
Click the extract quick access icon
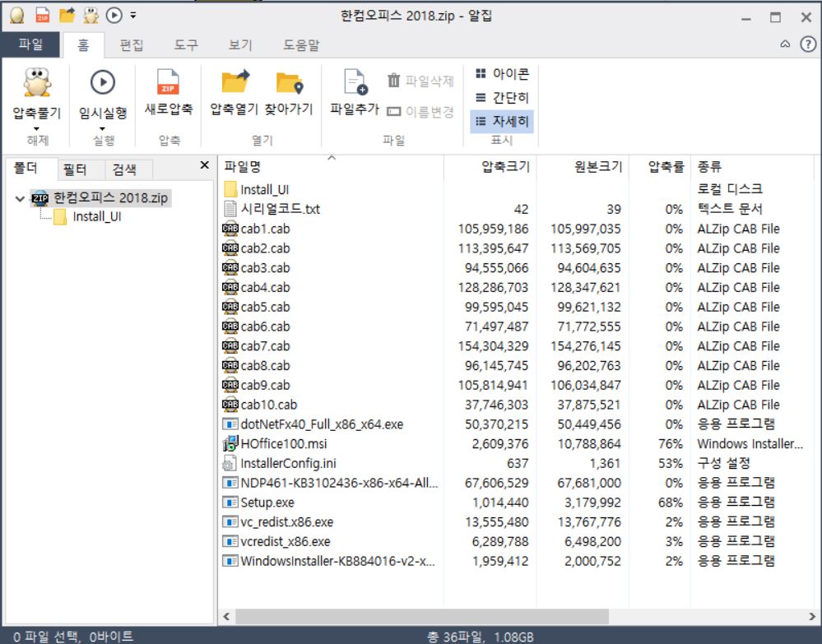(x=91, y=15)
